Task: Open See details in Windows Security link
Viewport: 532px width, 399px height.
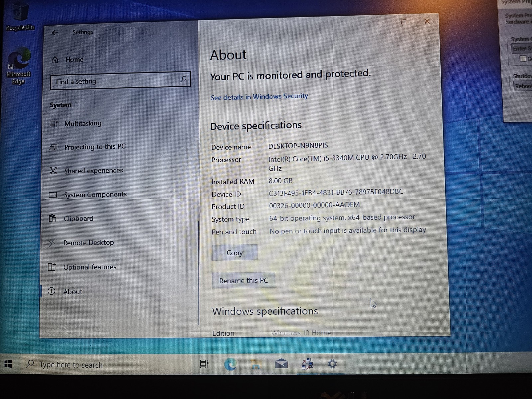Action: [x=259, y=97]
